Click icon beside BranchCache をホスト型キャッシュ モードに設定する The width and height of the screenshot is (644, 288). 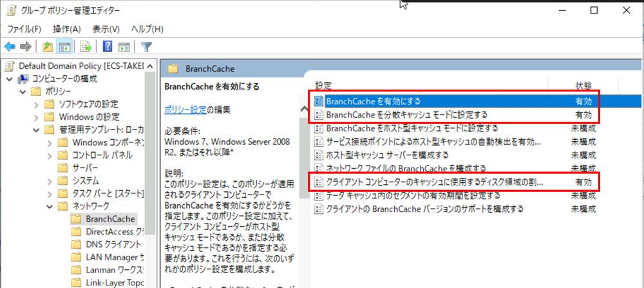coord(318,128)
